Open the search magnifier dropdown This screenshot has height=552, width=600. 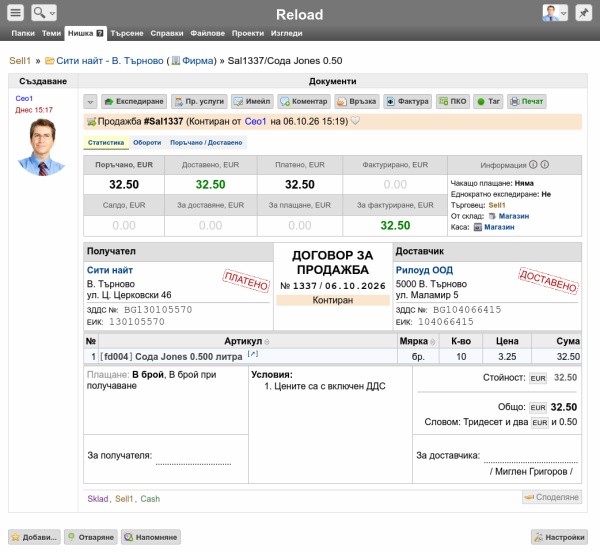[x=44, y=13]
